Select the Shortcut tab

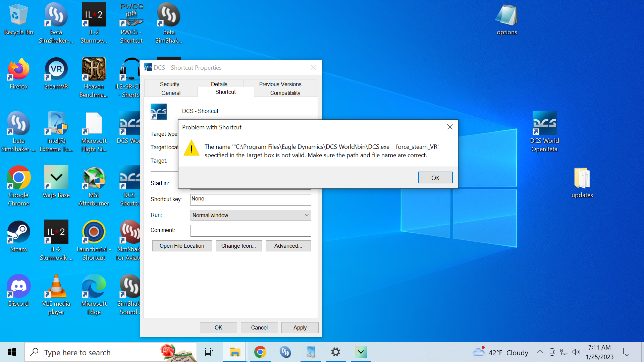coord(225,92)
